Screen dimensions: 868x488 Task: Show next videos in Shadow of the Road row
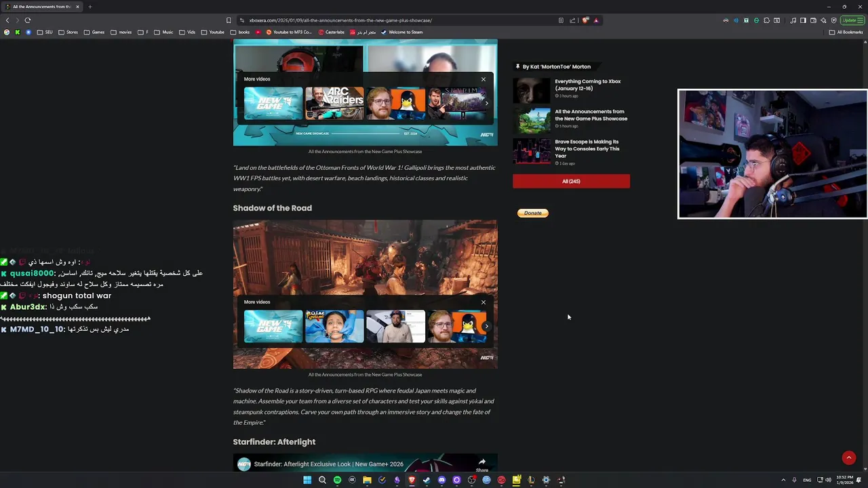(486, 326)
